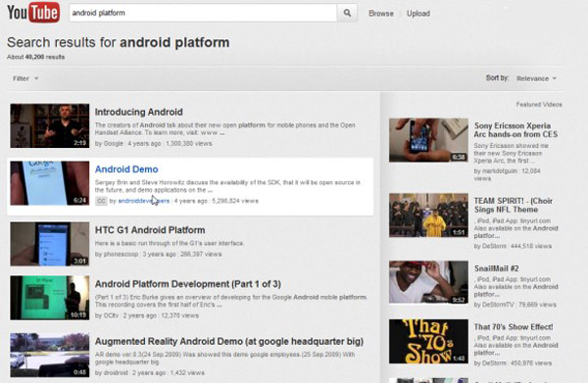This screenshot has height=383, width=588.
Task: Click the Android Demo video thumbnail
Action: [x=50, y=183]
